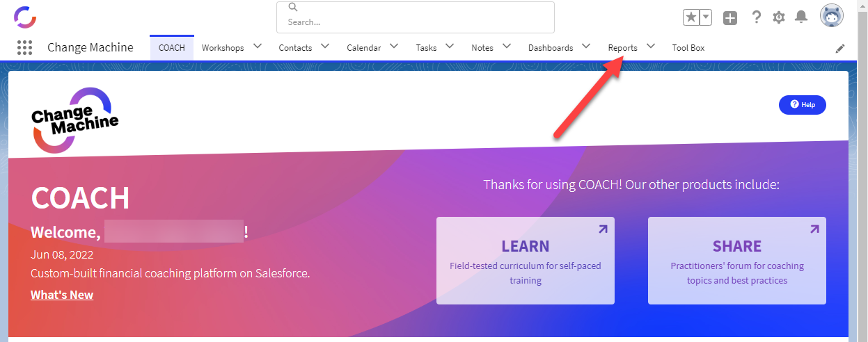Click the Change Machine app name text
The image size is (868, 342).
point(90,48)
